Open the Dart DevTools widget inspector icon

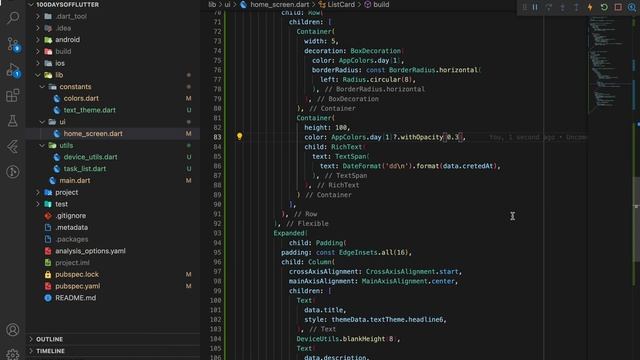point(632,7)
